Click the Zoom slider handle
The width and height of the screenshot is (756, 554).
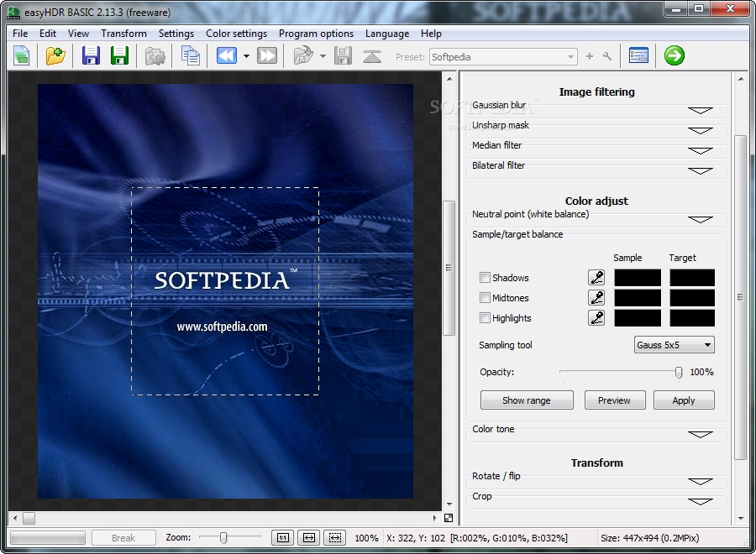[x=223, y=537]
